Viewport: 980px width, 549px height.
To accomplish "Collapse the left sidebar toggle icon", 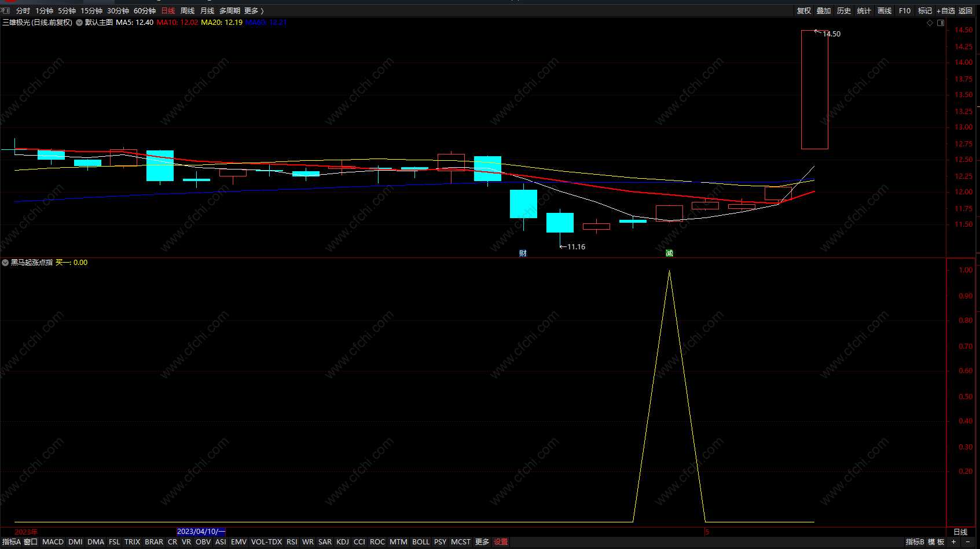I will [6, 10].
